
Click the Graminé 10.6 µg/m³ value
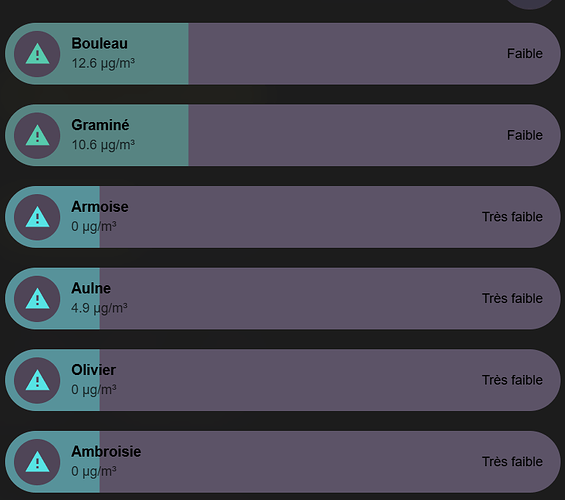103,145
